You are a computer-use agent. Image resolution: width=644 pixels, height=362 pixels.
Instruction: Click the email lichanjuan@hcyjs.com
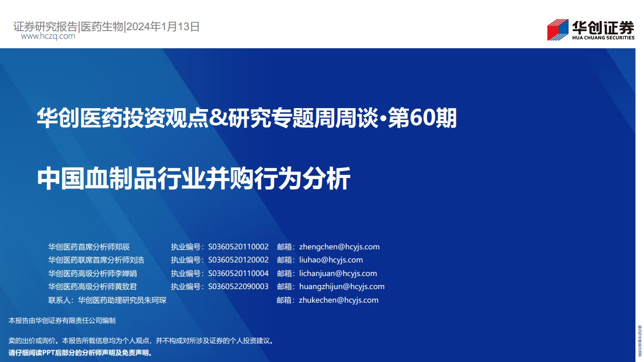point(338,274)
